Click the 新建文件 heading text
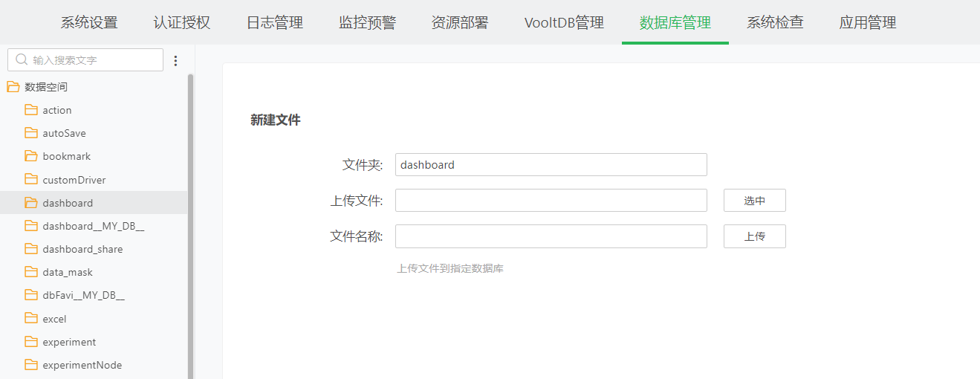Viewport: 980px width, 379px height. 276,120
